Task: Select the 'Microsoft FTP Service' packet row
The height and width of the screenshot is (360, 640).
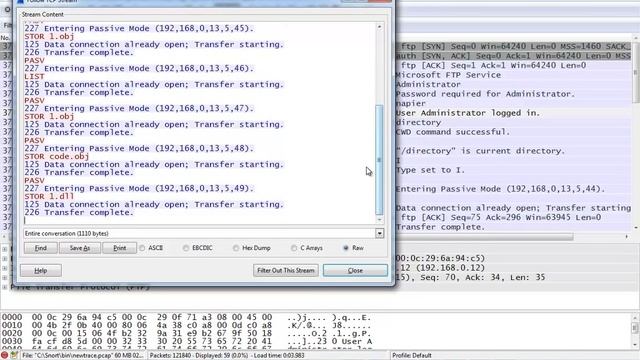Action: coord(513,75)
